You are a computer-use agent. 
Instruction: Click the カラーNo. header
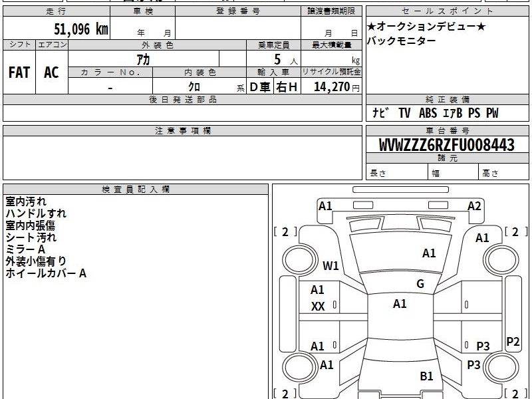click(x=110, y=72)
